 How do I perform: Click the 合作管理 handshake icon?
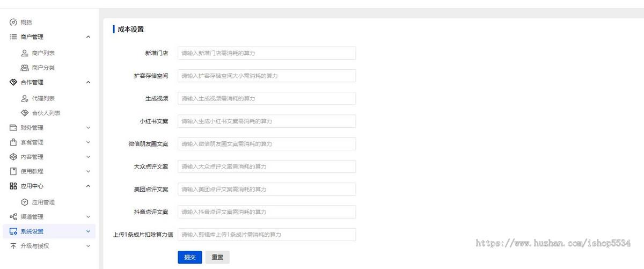pos(13,82)
